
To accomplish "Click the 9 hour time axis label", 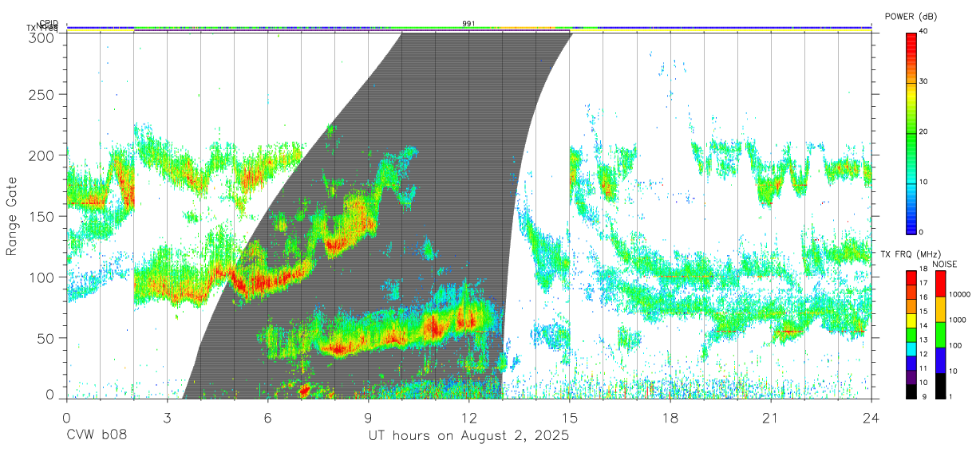I will coord(368,417).
